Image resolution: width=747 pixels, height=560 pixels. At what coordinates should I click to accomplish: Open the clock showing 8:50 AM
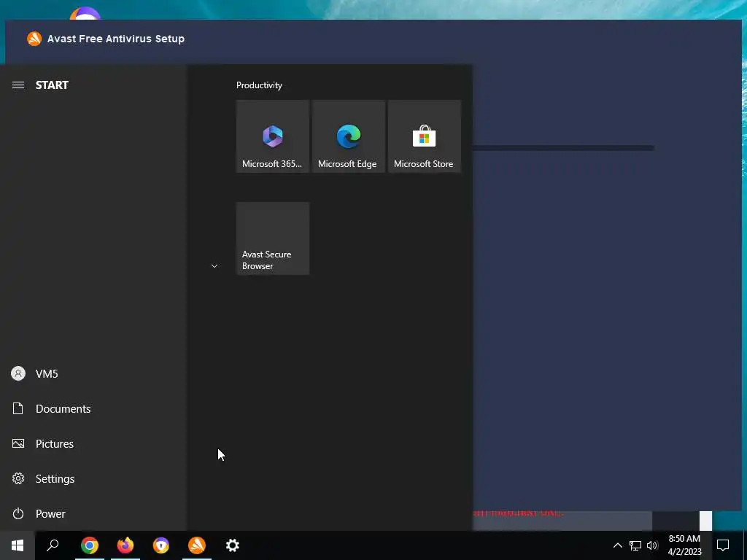click(684, 545)
